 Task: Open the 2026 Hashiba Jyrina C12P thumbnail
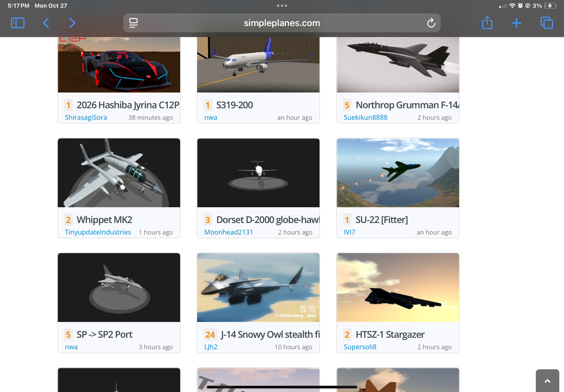point(119,65)
